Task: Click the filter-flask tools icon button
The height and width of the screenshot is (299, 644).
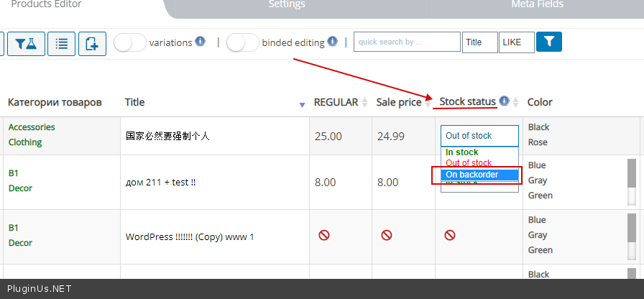Action: (30, 43)
